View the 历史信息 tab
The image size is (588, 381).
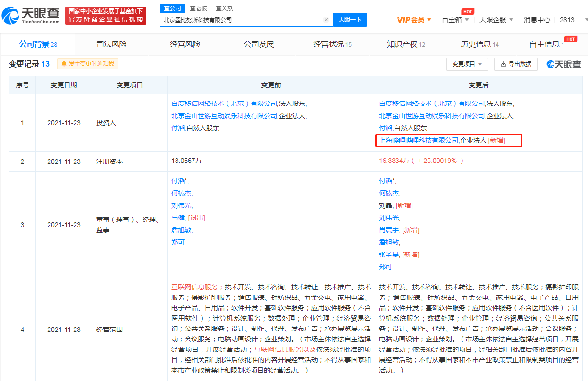[480, 44]
